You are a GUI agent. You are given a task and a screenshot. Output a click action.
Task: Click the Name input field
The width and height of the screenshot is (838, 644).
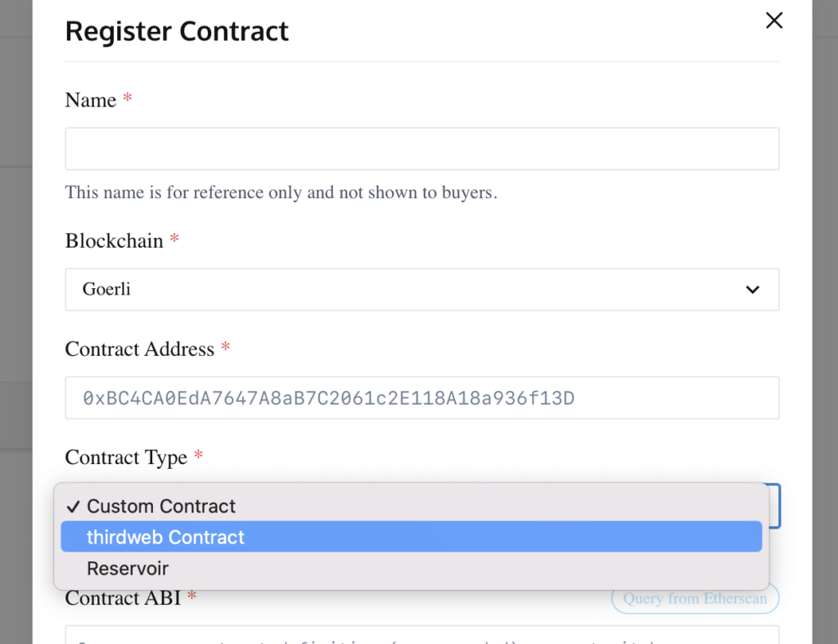(421, 149)
